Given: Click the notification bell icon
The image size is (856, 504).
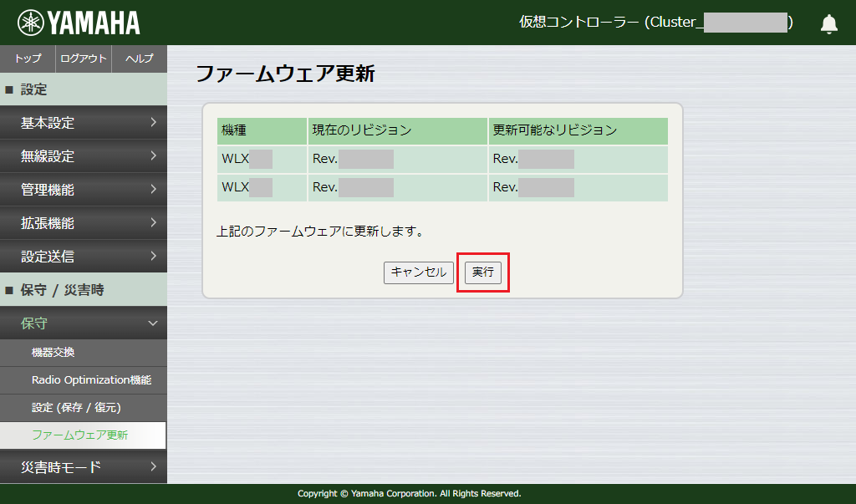Looking at the screenshot, I should (x=828, y=23).
